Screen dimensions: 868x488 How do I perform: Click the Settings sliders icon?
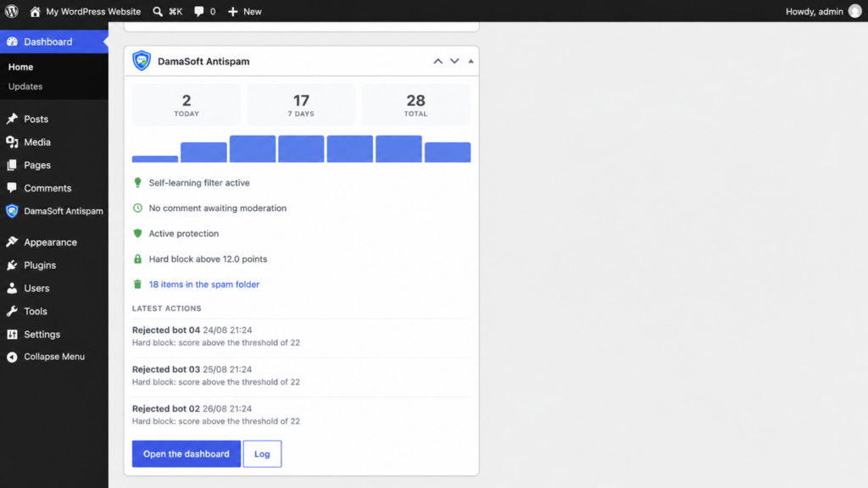12,334
